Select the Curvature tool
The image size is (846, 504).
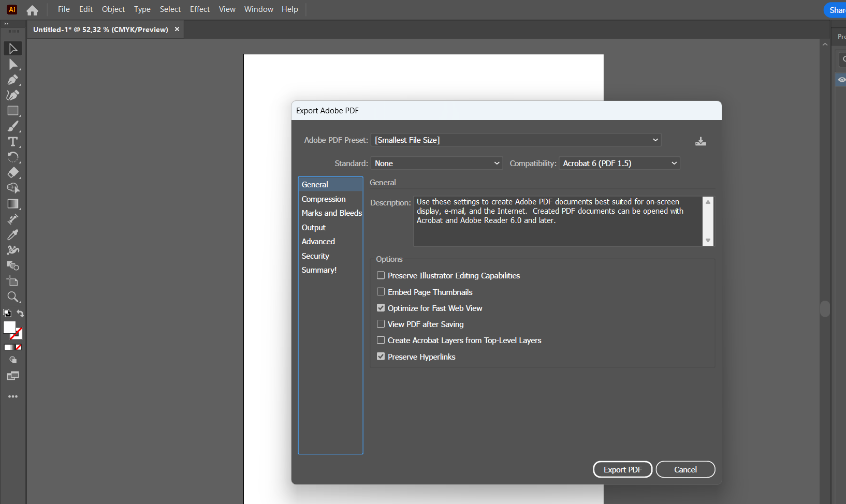pyautogui.click(x=13, y=95)
